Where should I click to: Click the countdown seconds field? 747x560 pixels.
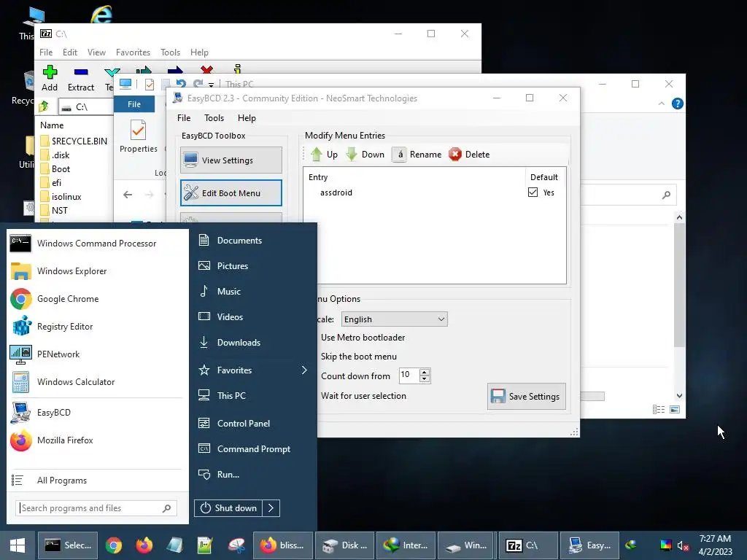409,376
